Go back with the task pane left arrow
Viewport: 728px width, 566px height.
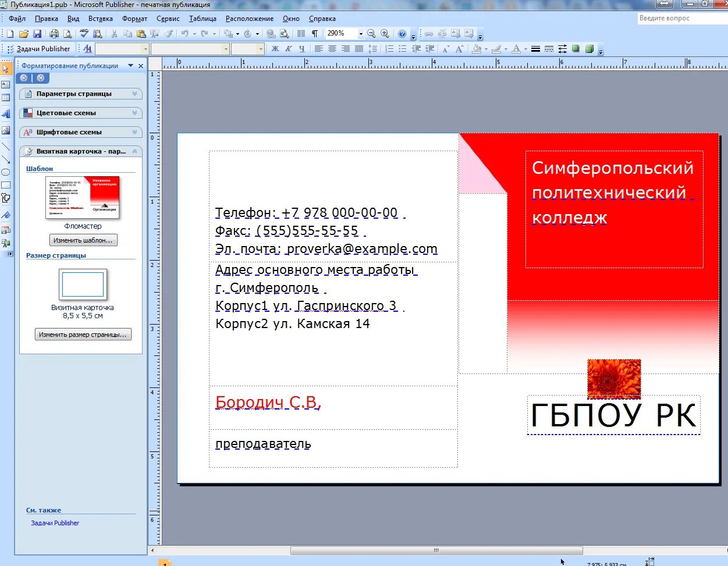coord(24,78)
